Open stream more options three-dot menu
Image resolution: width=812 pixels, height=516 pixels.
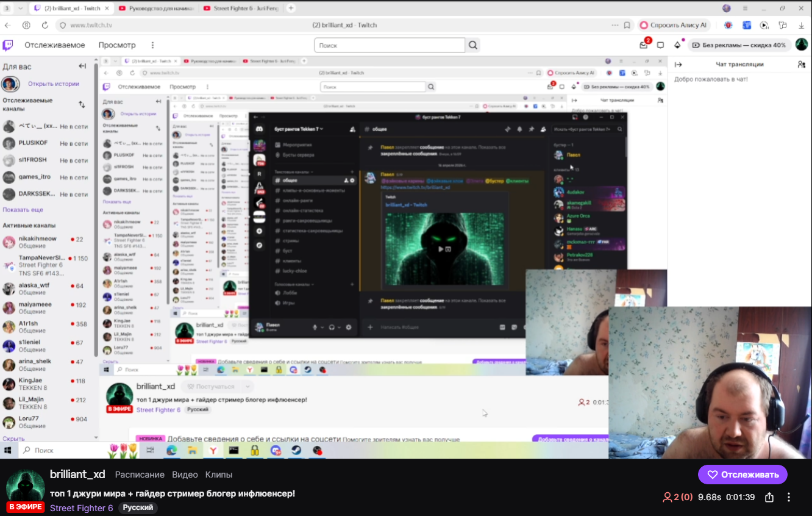pos(789,497)
